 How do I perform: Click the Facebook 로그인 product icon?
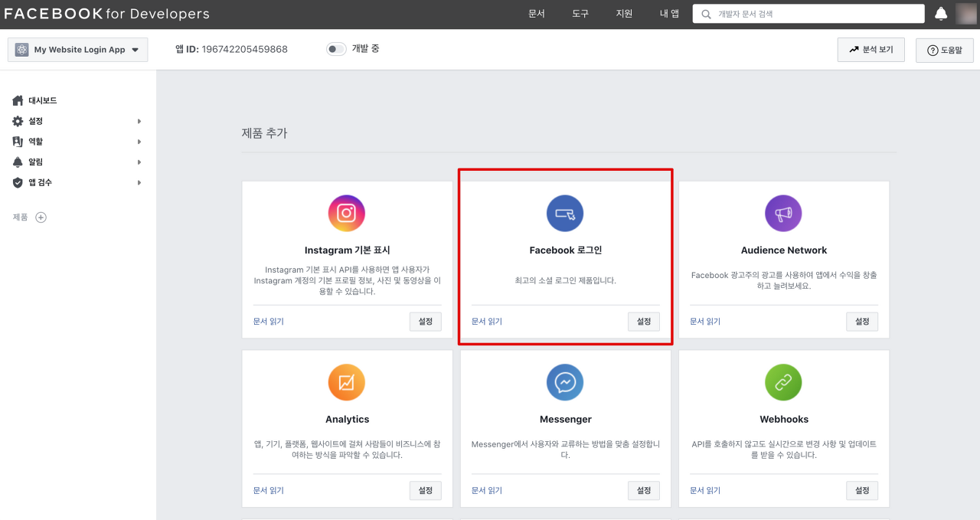pyautogui.click(x=565, y=213)
